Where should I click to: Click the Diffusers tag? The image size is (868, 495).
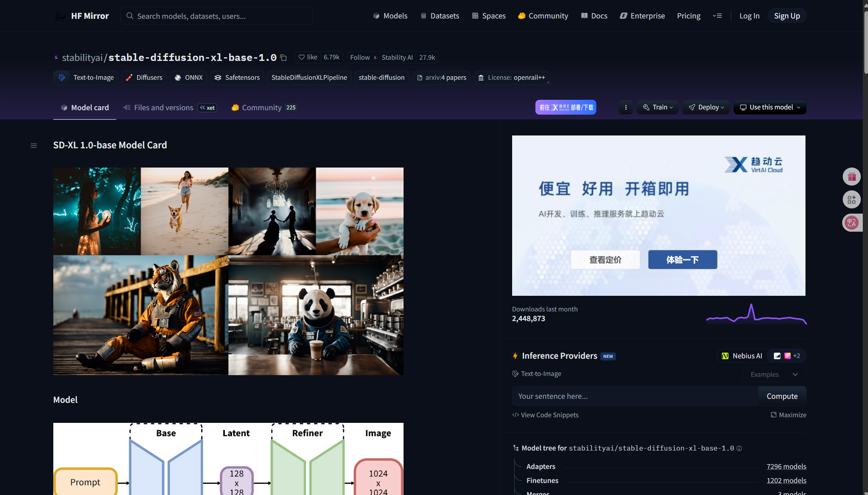[144, 78]
